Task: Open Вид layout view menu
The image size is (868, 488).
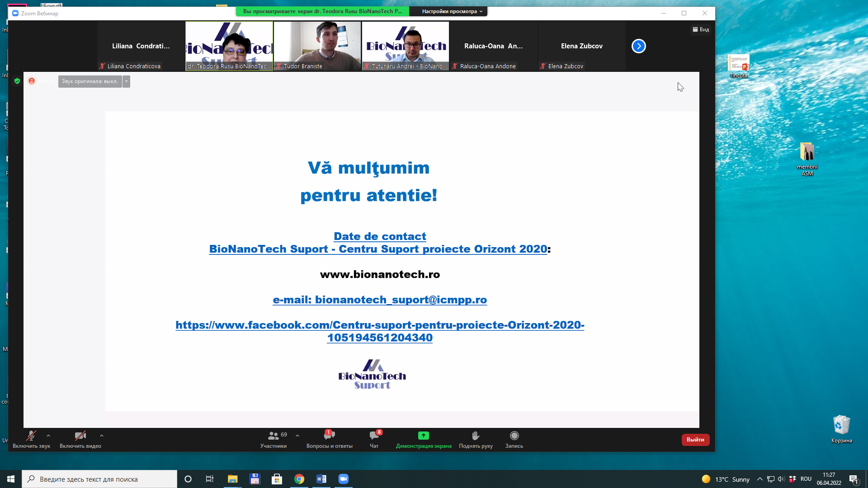Action: [x=701, y=29]
